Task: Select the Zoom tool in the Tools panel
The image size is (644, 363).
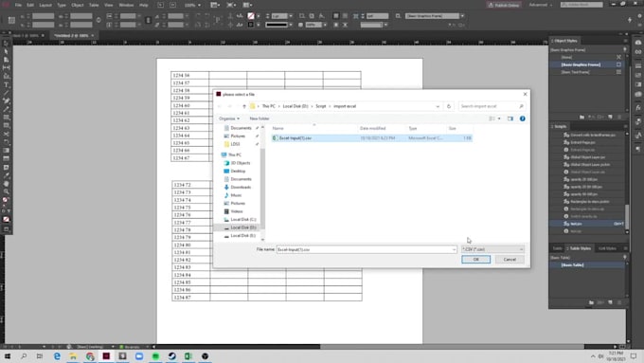Action: [7, 191]
